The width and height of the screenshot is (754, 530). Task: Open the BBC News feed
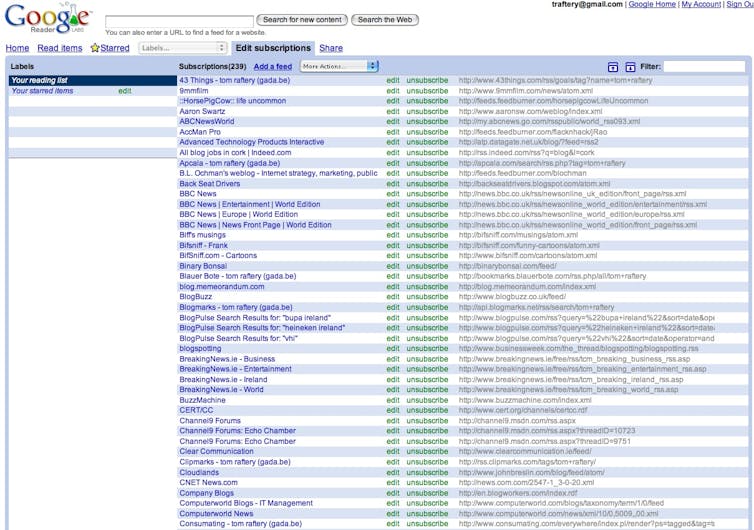pos(198,193)
